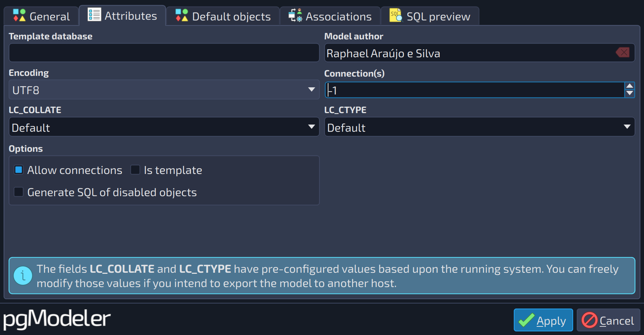Image resolution: width=644 pixels, height=335 pixels.
Task: Click the Associations tab icon
Action: 296,15
